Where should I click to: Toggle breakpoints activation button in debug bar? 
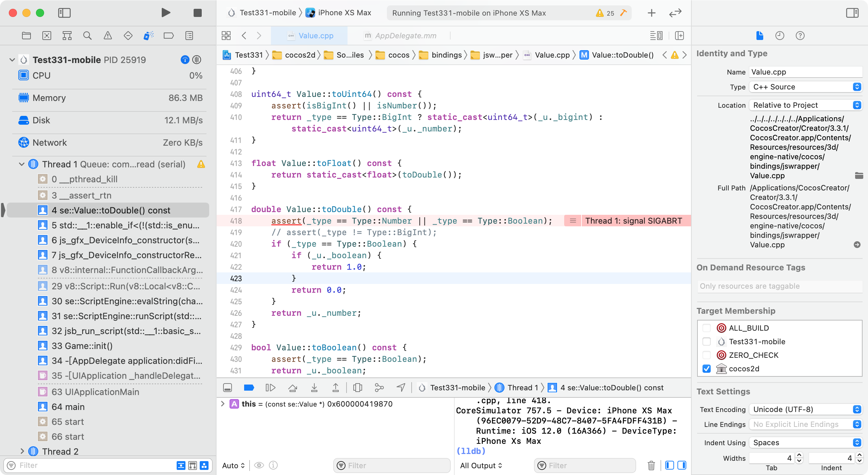(249, 388)
